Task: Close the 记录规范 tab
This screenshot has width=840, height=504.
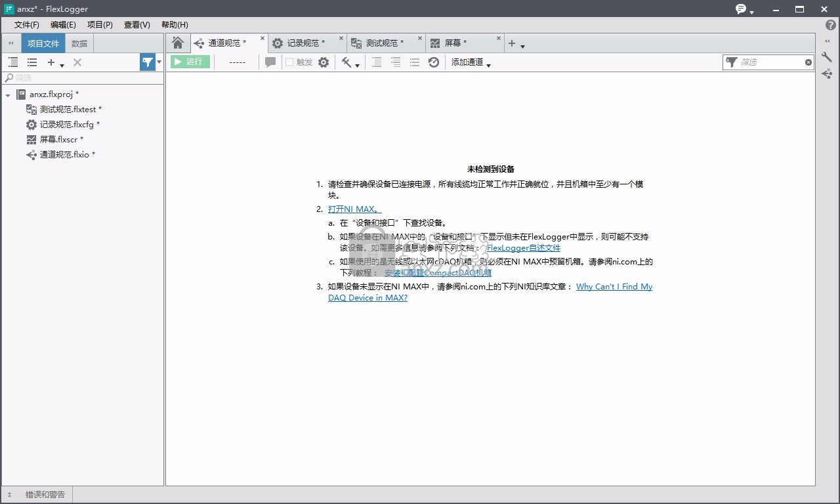Action: tap(341, 39)
